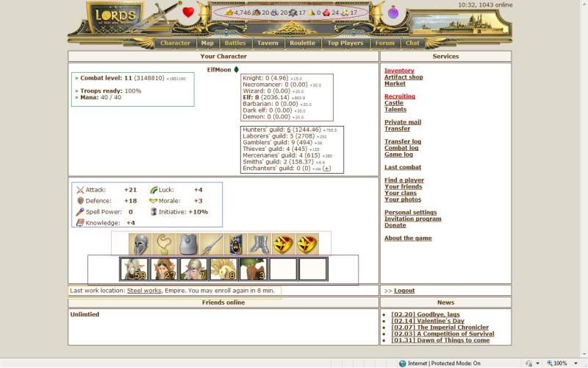588x368 pixels.
Task: Open the Inventory link in Services
Action: click(399, 71)
